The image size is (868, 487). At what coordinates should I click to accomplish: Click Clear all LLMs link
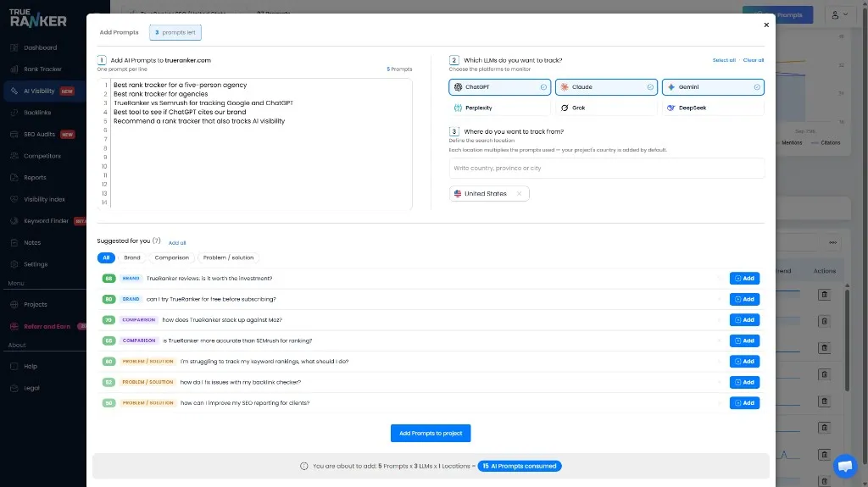pos(753,60)
